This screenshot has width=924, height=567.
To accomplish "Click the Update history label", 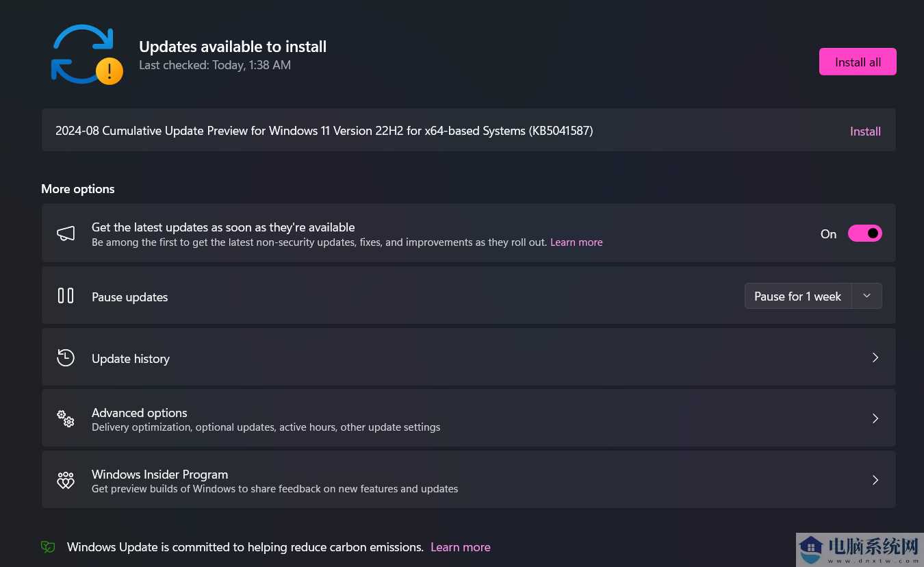I will pyautogui.click(x=131, y=359).
